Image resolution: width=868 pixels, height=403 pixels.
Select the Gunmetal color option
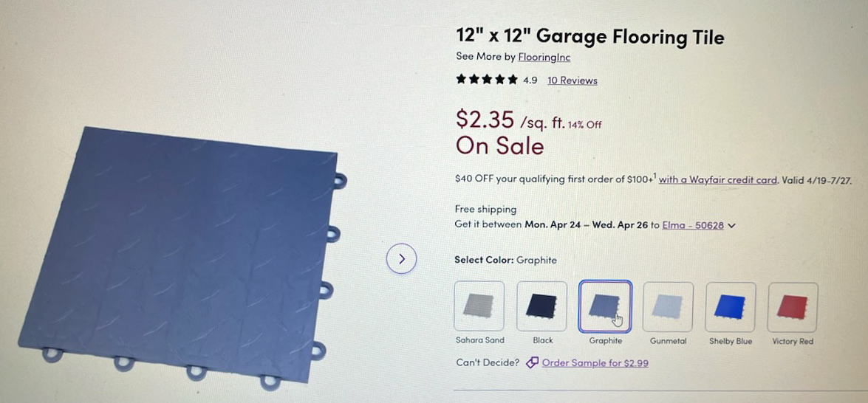tap(668, 306)
